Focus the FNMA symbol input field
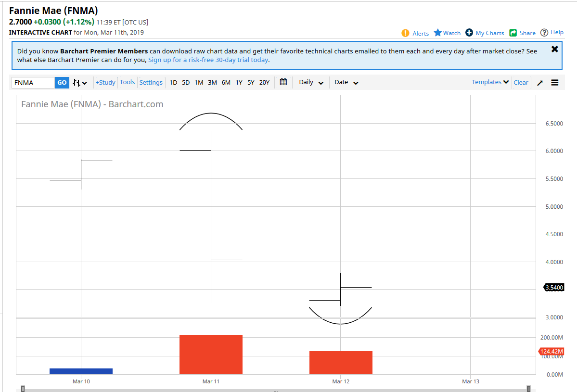This screenshot has height=392, width=577. (x=33, y=83)
